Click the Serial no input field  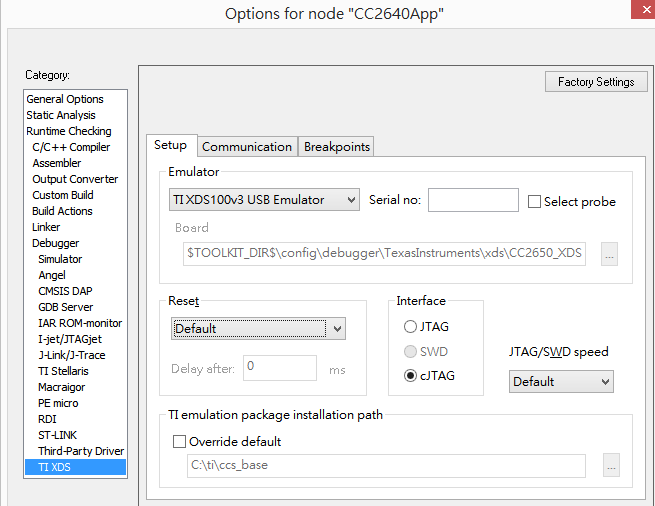473,200
